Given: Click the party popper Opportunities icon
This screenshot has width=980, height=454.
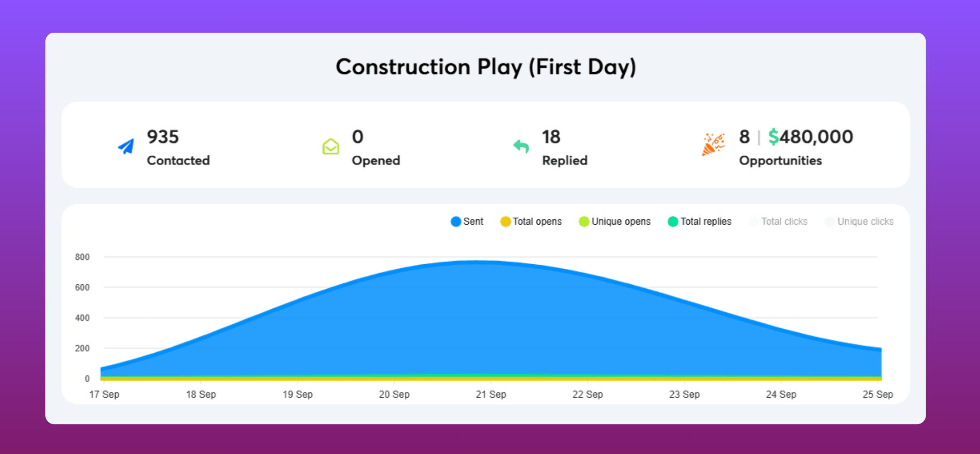Looking at the screenshot, I should (x=713, y=145).
